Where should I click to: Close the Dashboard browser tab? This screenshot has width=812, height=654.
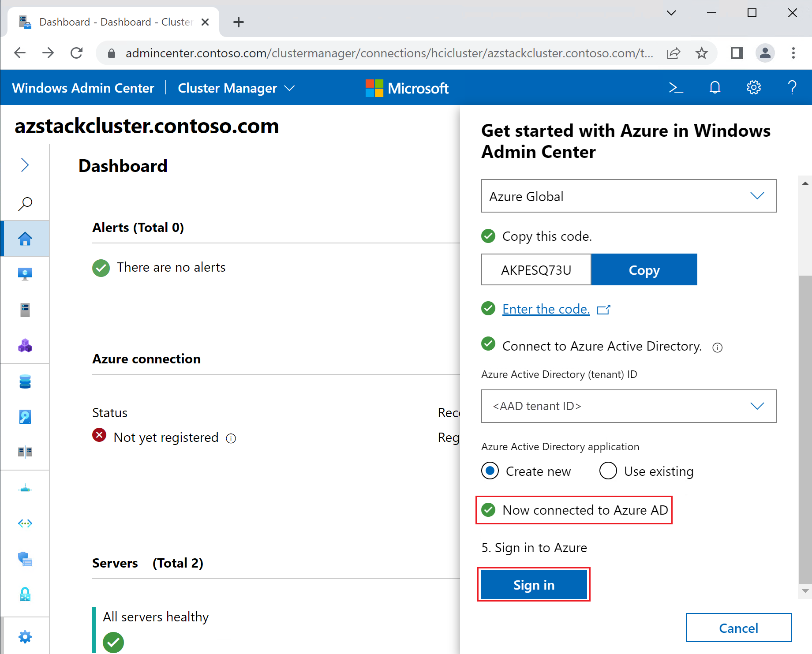tap(205, 22)
